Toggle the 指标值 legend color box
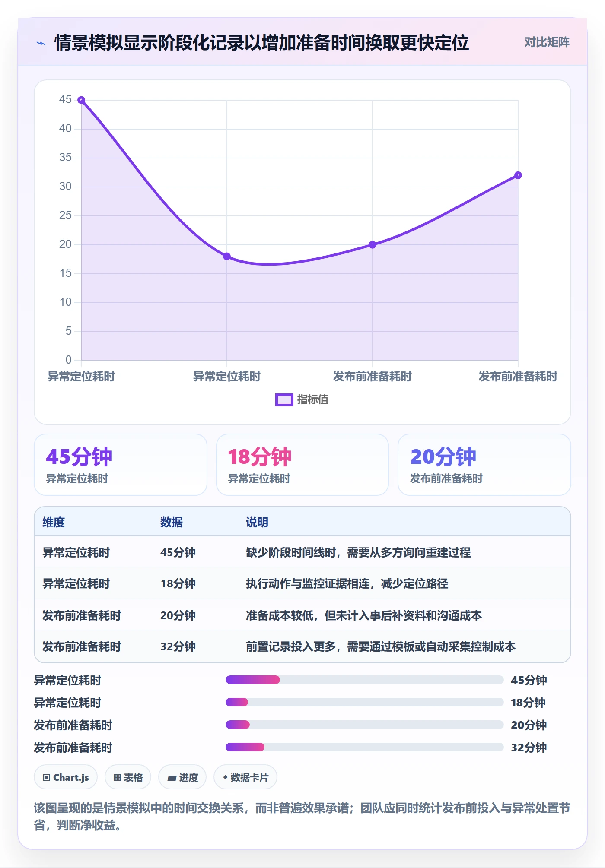 click(284, 400)
